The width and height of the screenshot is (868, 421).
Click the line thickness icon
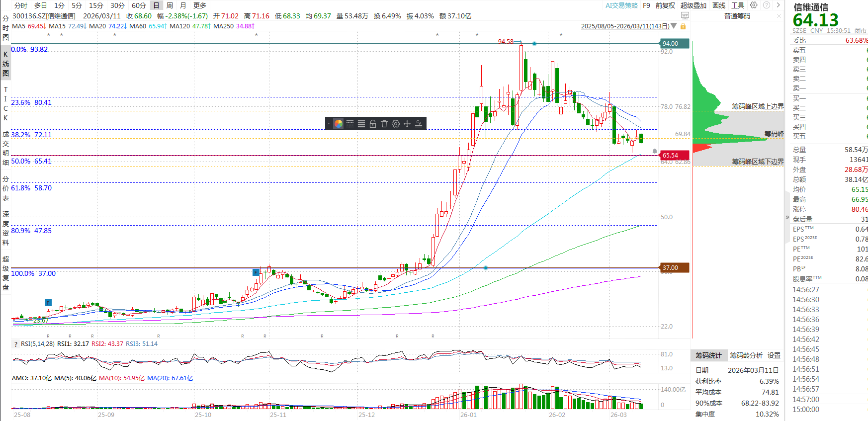click(361, 124)
